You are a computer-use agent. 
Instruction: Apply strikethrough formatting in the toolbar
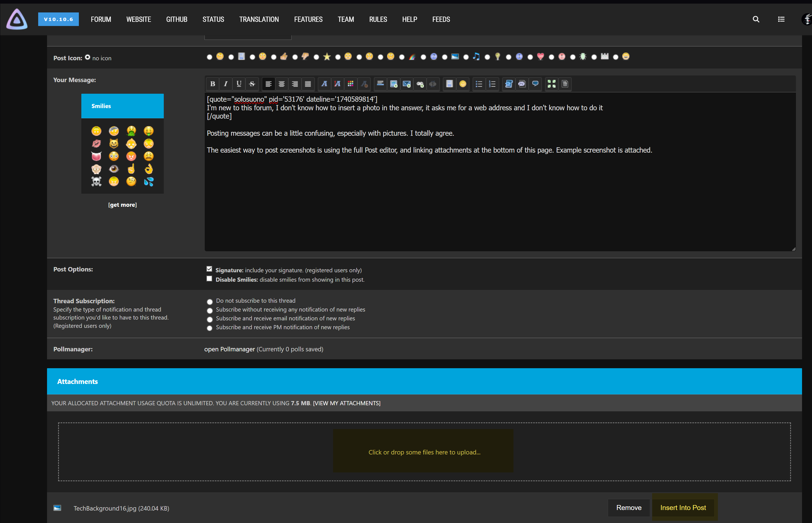point(252,84)
